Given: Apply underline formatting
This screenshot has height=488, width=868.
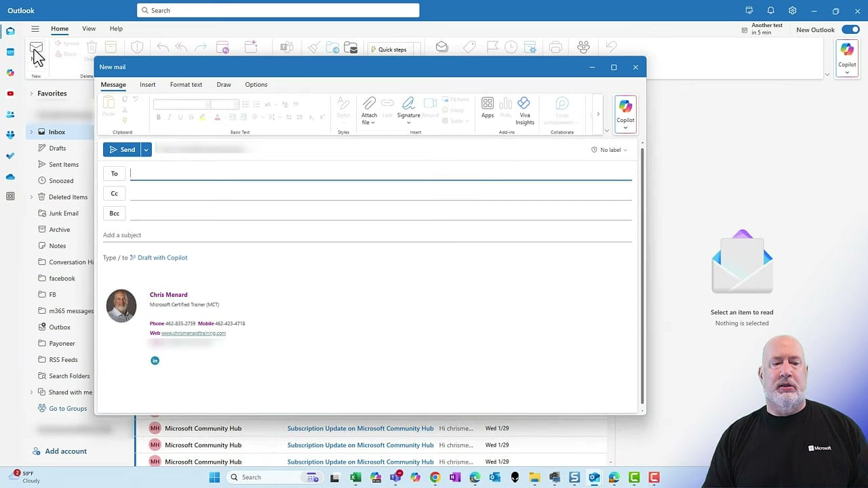Looking at the screenshot, I should pyautogui.click(x=180, y=117).
